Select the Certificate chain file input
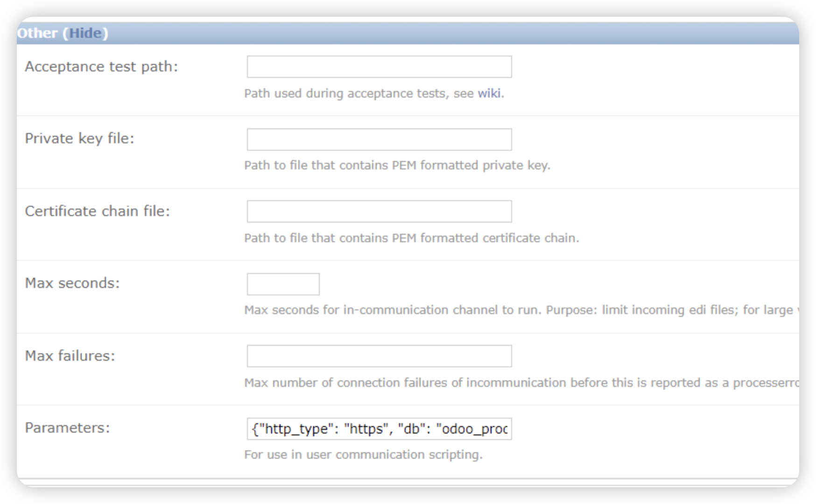The height and width of the screenshot is (504, 816). pos(379,211)
